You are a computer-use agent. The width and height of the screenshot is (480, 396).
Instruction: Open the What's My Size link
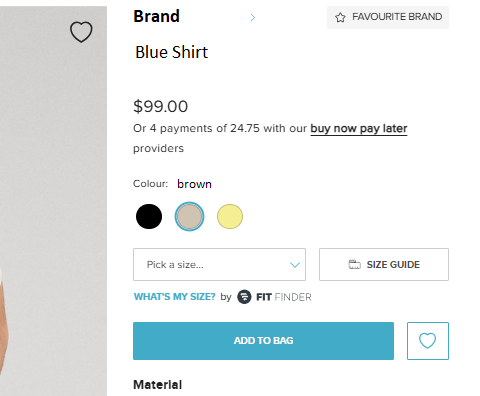coord(175,297)
